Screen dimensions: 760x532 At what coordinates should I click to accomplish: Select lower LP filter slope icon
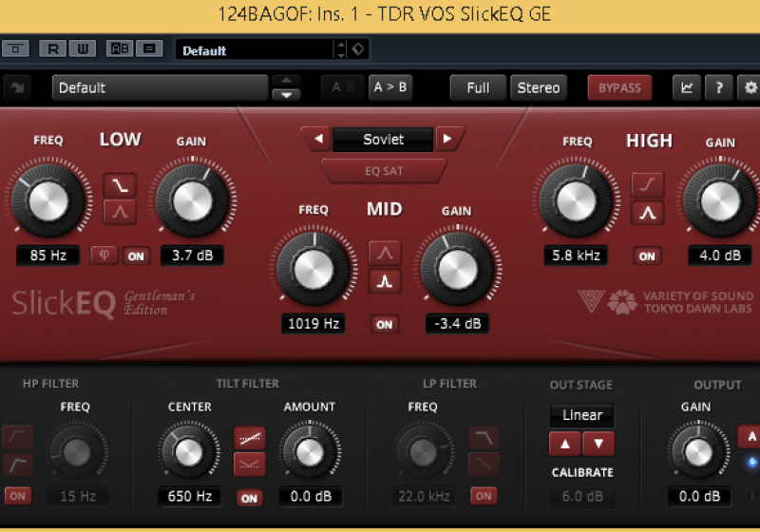[x=484, y=465]
